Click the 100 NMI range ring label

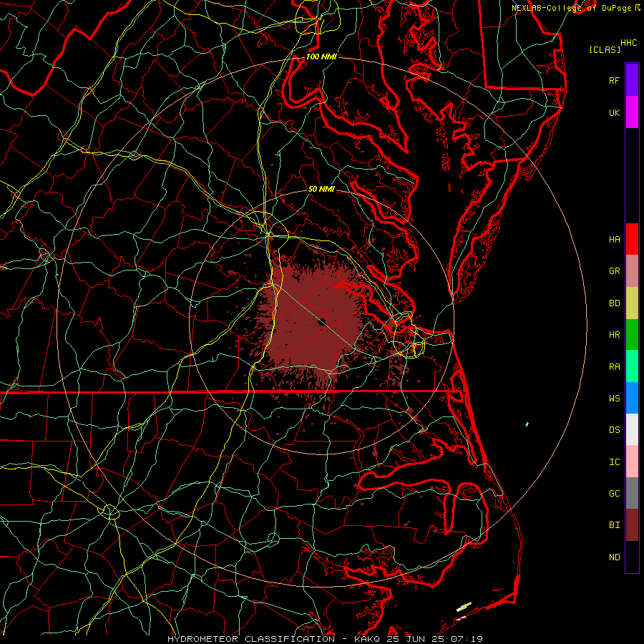tap(321, 57)
